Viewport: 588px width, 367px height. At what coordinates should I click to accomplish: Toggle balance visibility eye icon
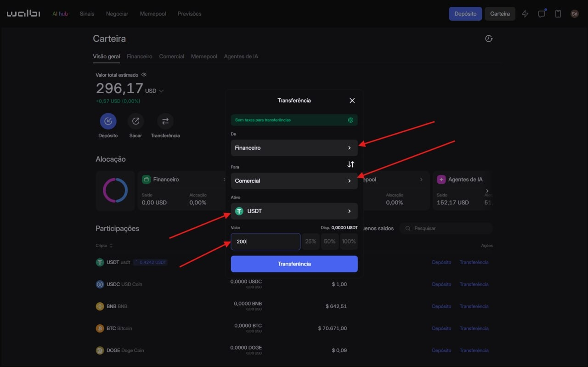[144, 75]
